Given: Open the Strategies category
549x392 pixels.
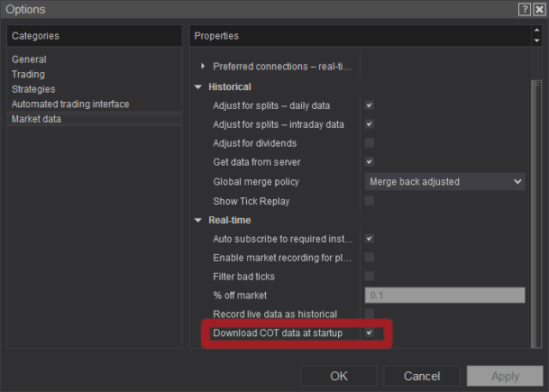Looking at the screenshot, I should pyautogui.click(x=33, y=89).
